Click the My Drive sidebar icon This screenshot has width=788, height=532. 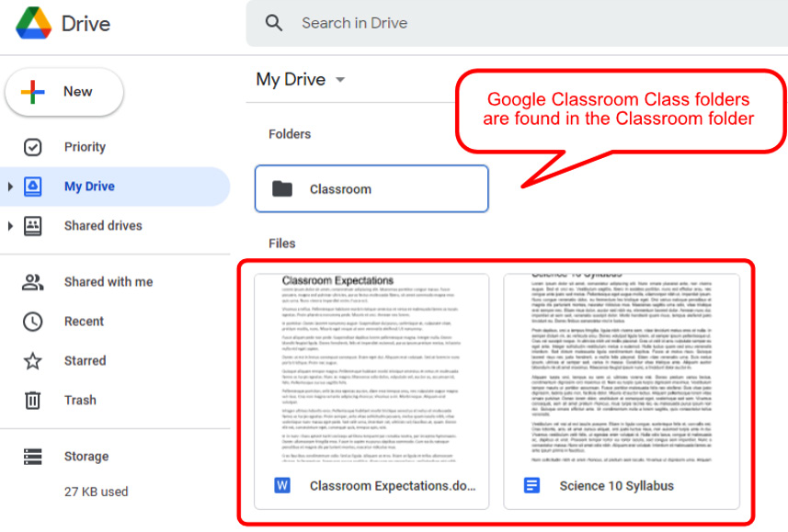[x=33, y=187]
